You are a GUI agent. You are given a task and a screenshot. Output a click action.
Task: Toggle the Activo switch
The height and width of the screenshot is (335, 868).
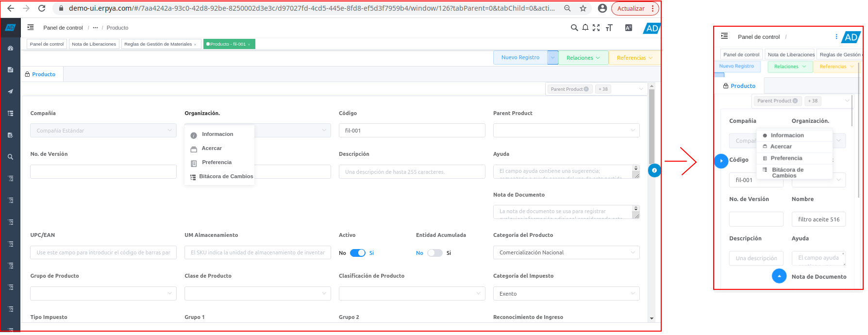point(358,253)
